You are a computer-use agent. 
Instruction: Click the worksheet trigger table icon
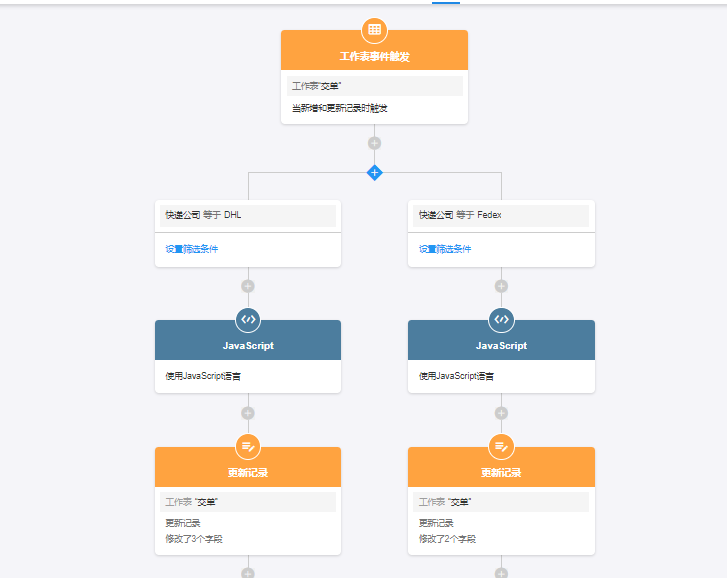pos(374,30)
